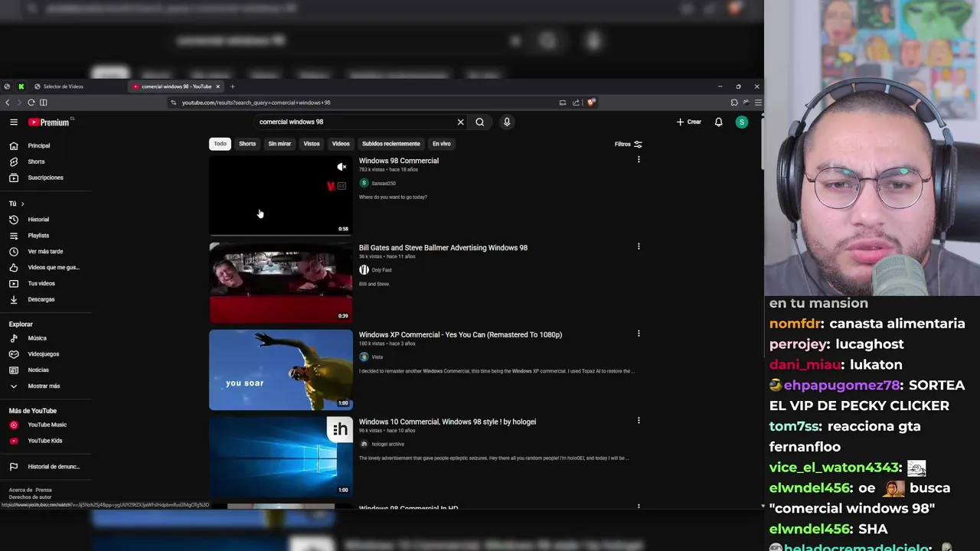
Task: Visit the Vista channel
Action: coord(377,357)
